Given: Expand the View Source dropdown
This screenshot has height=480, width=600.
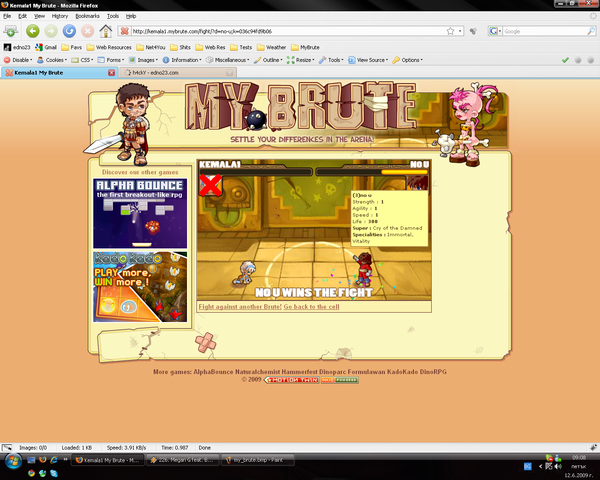Looking at the screenshot, I should pos(368,60).
